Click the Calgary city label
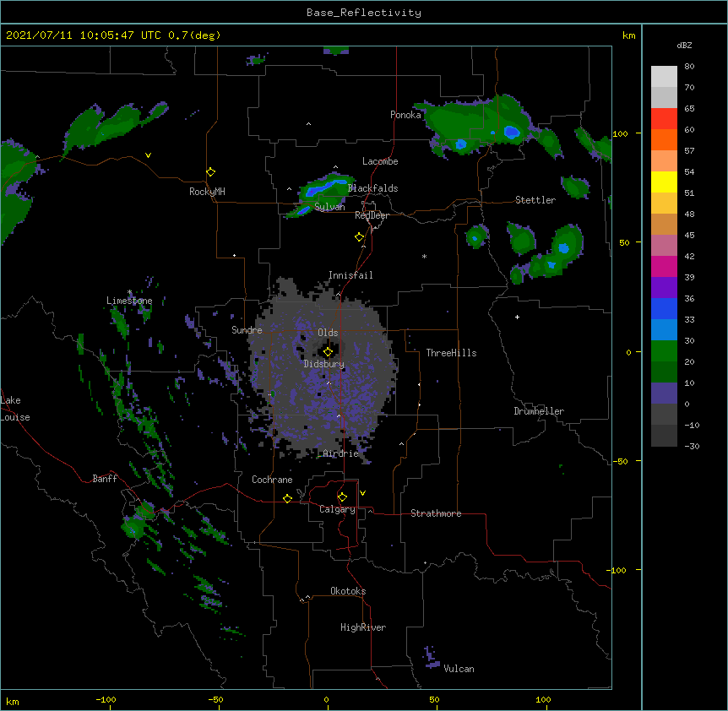This screenshot has width=728, height=711. pos(337,509)
